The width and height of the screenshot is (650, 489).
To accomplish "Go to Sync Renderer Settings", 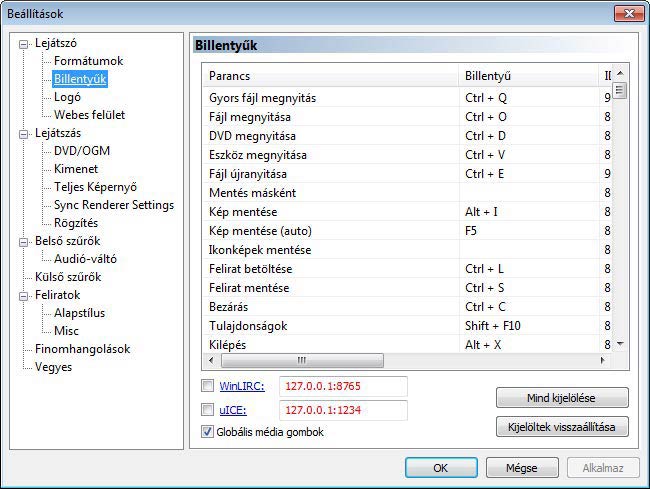I will coord(113,205).
